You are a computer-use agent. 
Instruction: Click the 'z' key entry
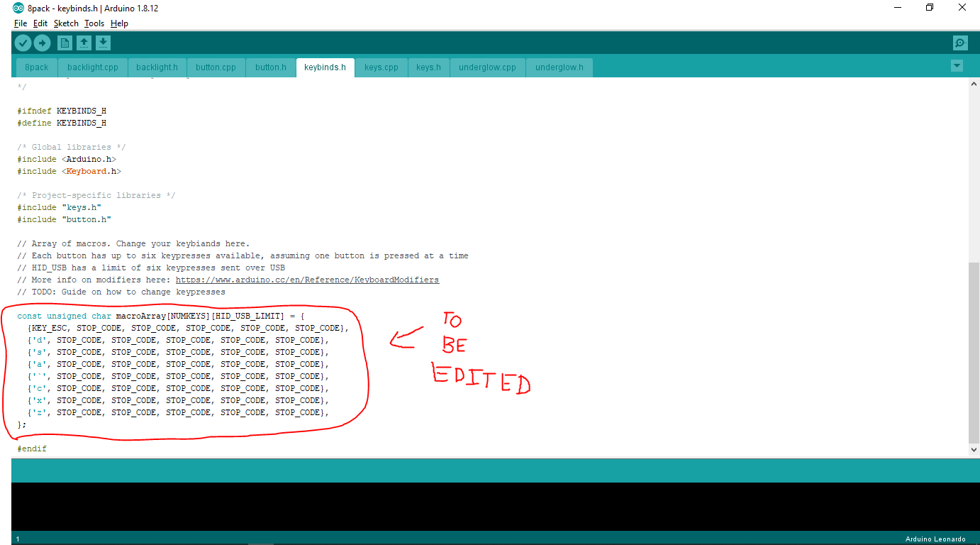[x=39, y=412]
